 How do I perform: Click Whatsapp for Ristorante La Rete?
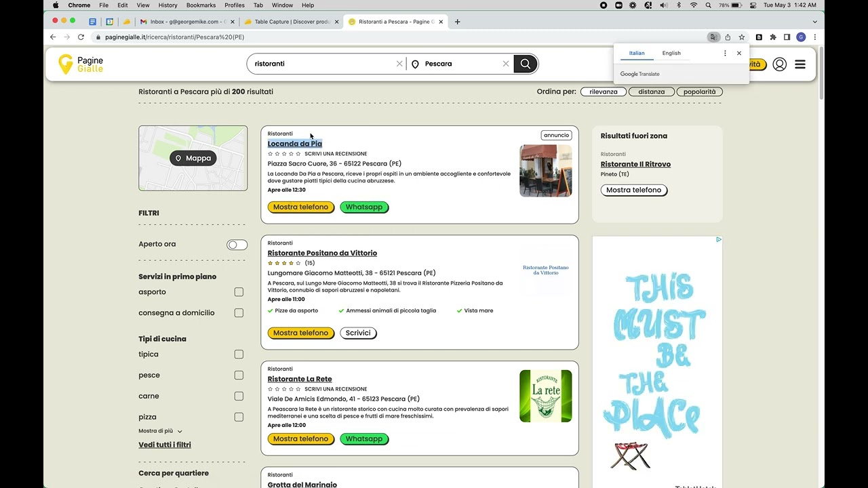click(364, 439)
